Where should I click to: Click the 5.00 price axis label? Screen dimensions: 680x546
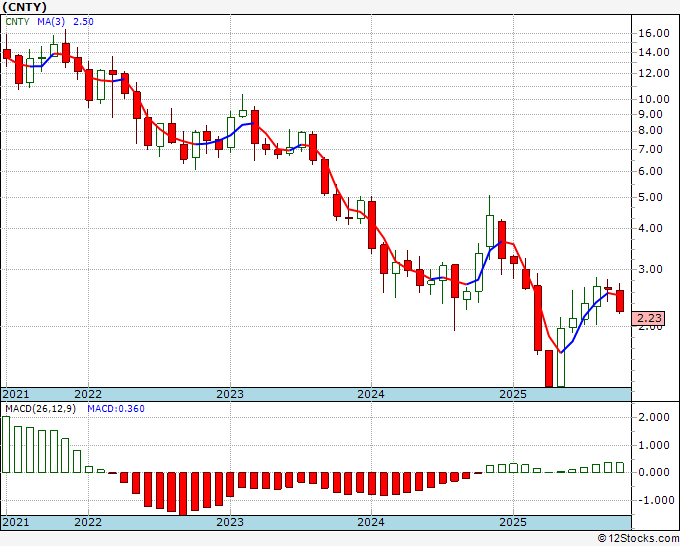coord(651,197)
